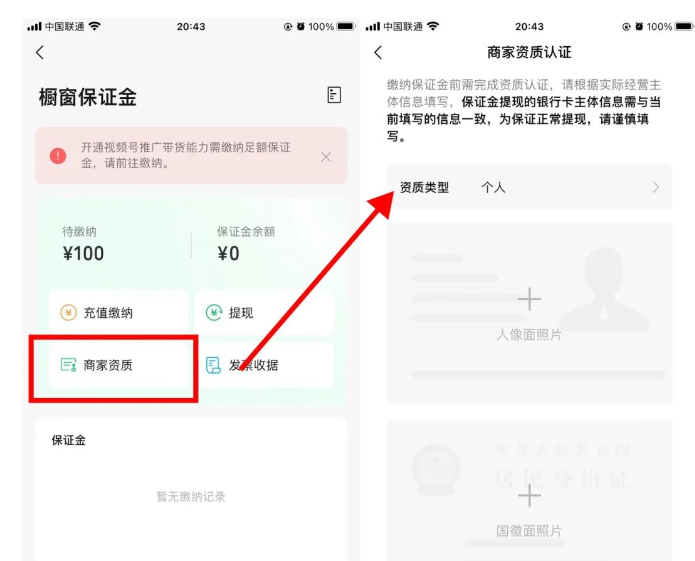Tap the 待缴纳 ¥100 amount
This screenshot has width=695, height=561.
point(84,253)
